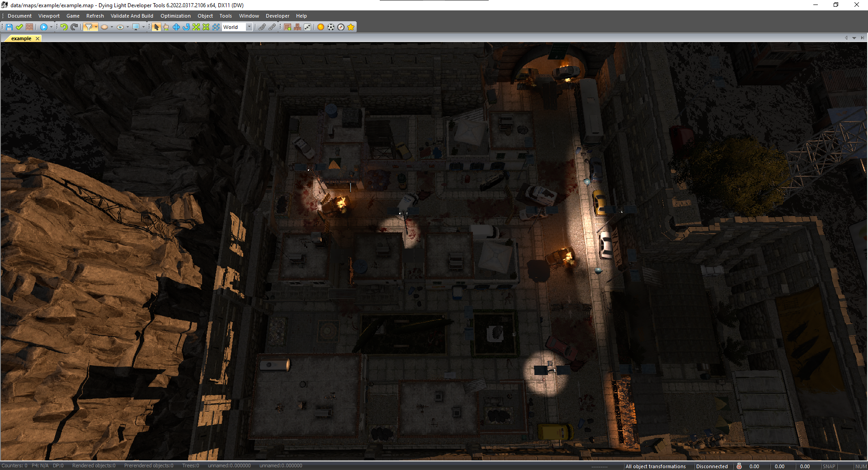Viewport: 868px width, 470px height.
Task: Select the example document tab
Action: pos(21,38)
